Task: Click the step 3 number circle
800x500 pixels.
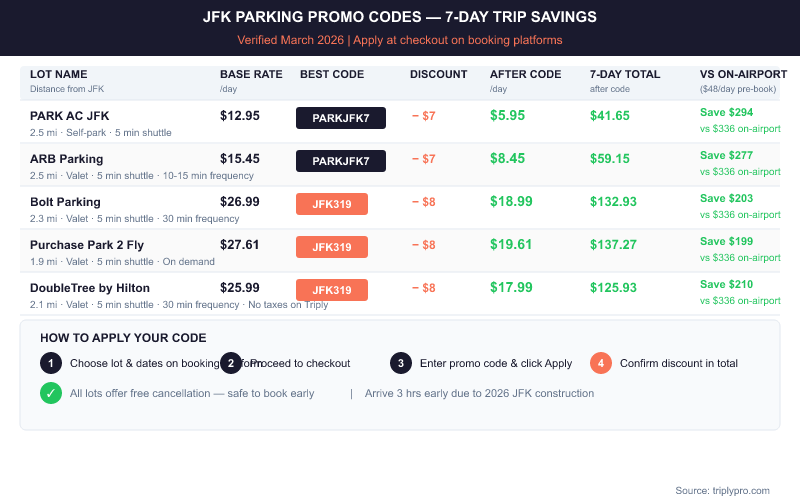Action: click(x=401, y=363)
